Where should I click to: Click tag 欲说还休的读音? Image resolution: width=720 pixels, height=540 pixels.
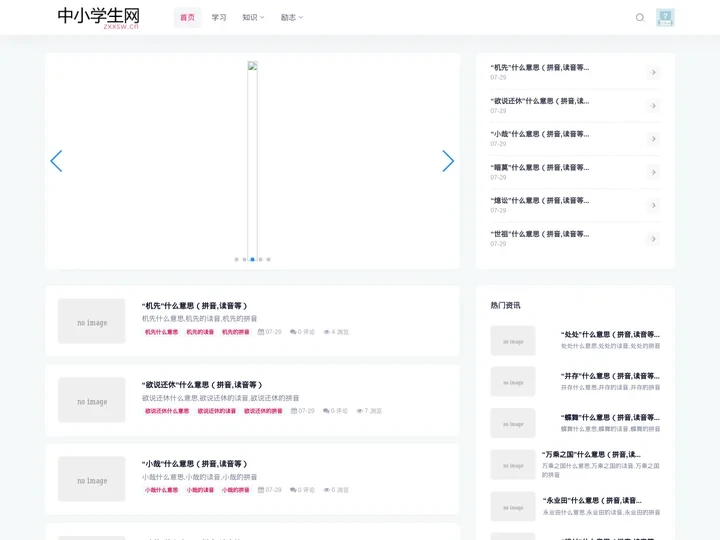click(217, 411)
